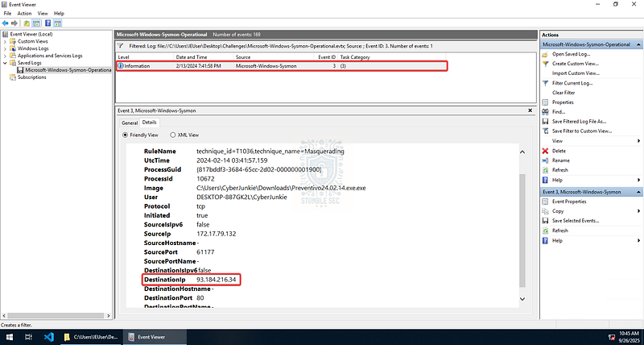This screenshot has height=345, width=644.
Task: Expand the Windows Logs tree node
Action: (5, 48)
